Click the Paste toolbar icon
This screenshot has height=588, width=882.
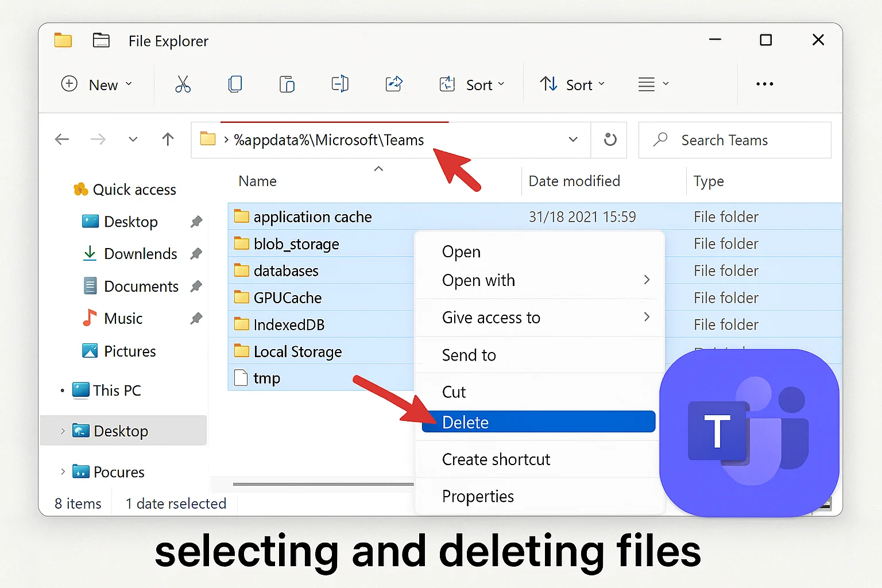pos(287,84)
